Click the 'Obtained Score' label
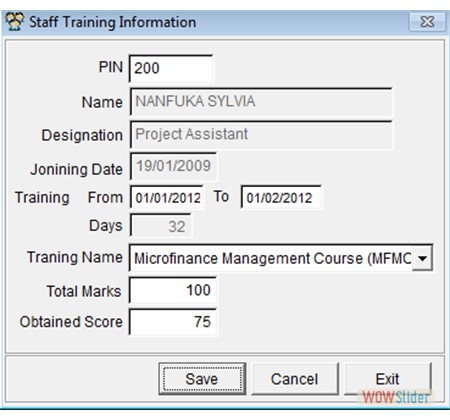Image resolution: width=450 pixels, height=420 pixels. click(71, 322)
